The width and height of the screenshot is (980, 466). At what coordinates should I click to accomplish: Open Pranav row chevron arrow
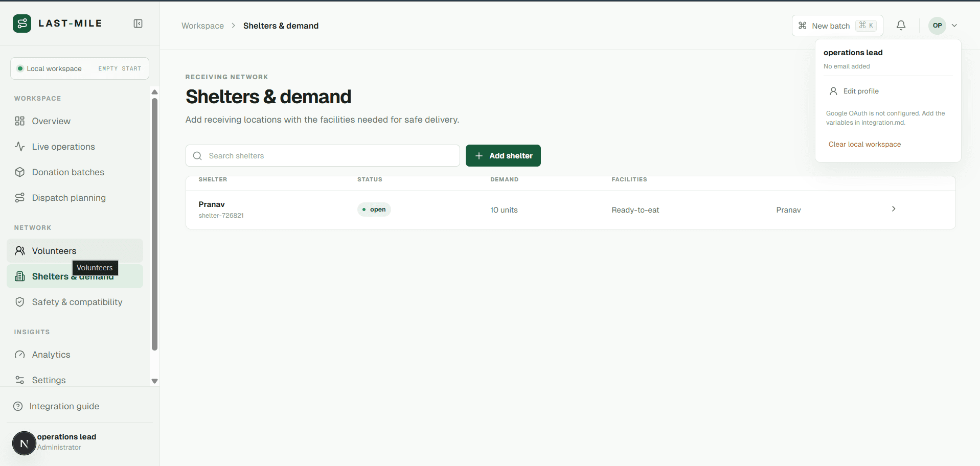[x=894, y=209]
